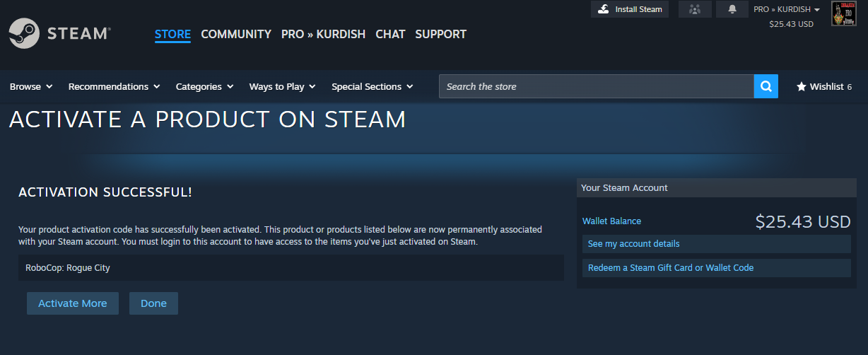Select the CHAT menu item
Viewport: 868px width, 355px height.
390,34
